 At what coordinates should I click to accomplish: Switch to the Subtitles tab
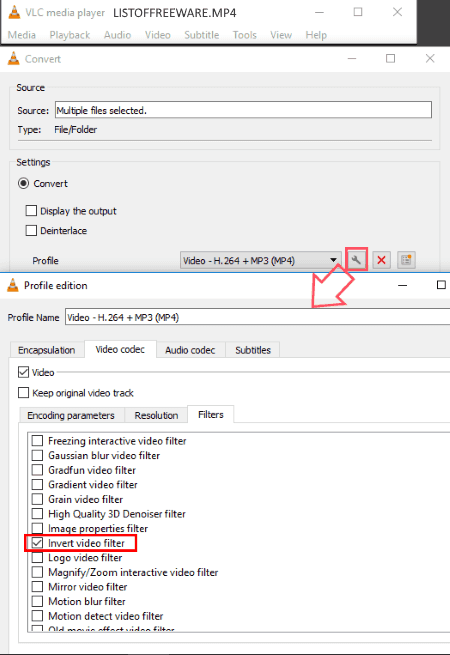click(x=253, y=350)
